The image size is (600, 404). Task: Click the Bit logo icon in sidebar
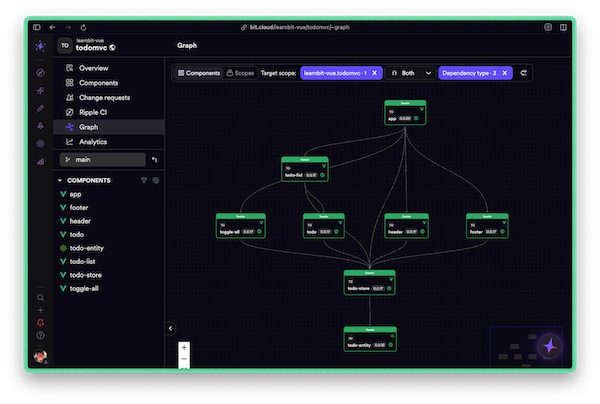(x=40, y=46)
